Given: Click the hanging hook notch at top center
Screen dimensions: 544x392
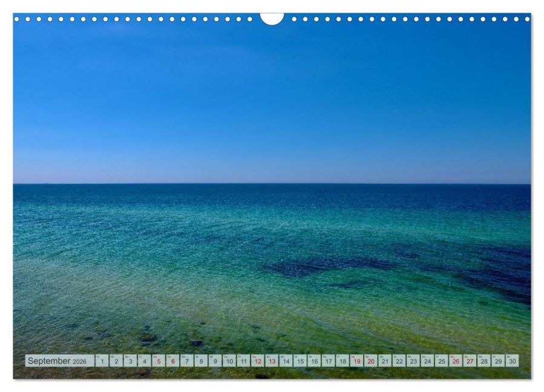Looking at the screenshot, I should 272,18.
